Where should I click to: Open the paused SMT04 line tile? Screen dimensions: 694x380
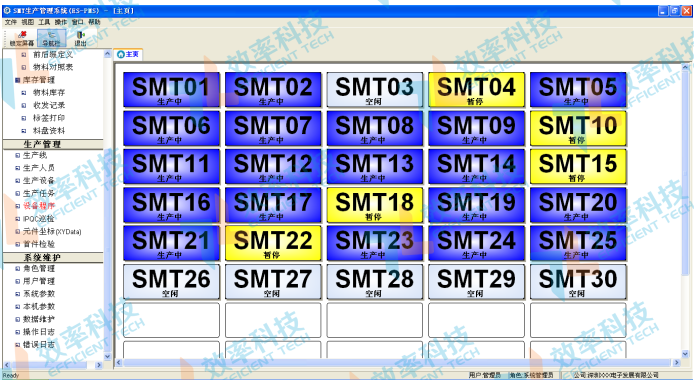(x=476, y=90)
